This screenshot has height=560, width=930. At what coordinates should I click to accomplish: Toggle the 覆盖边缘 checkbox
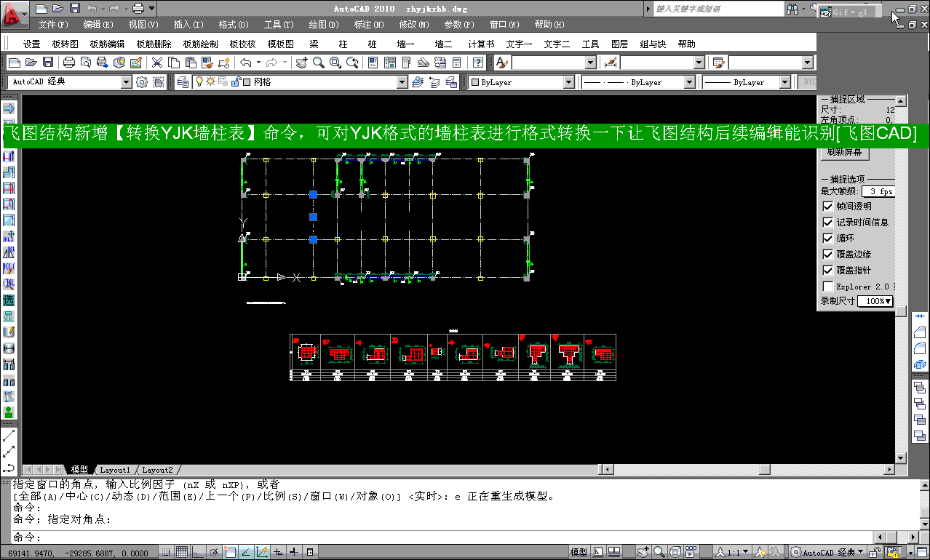[x=828, y=255]
